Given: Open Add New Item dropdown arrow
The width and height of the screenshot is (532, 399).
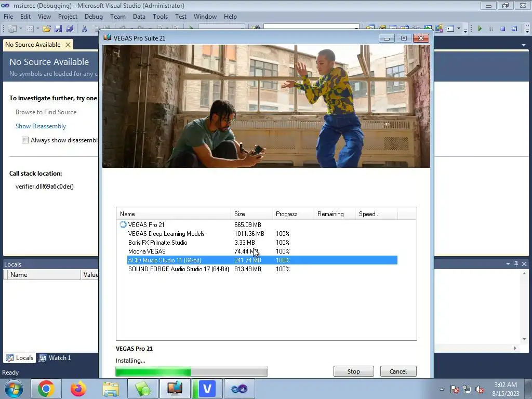Looking at the screenshot, I should (x=37, y=29).
